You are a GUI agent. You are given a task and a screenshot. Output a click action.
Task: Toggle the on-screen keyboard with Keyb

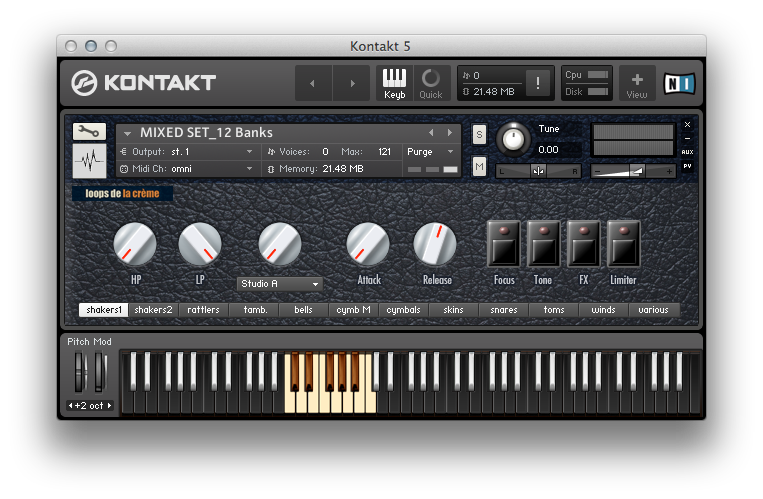click(x=394, y=83)
